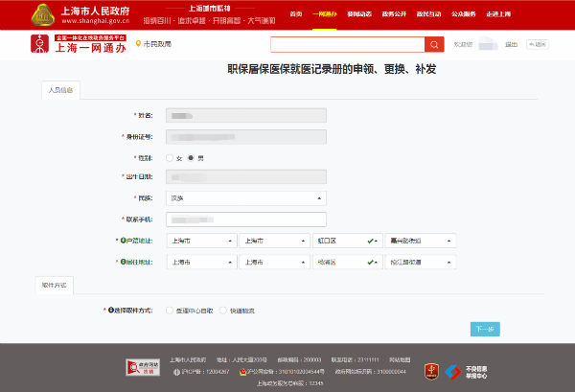Click the 退出 logout link
This screenshot has height=392, width=575.
coord(511,44)
